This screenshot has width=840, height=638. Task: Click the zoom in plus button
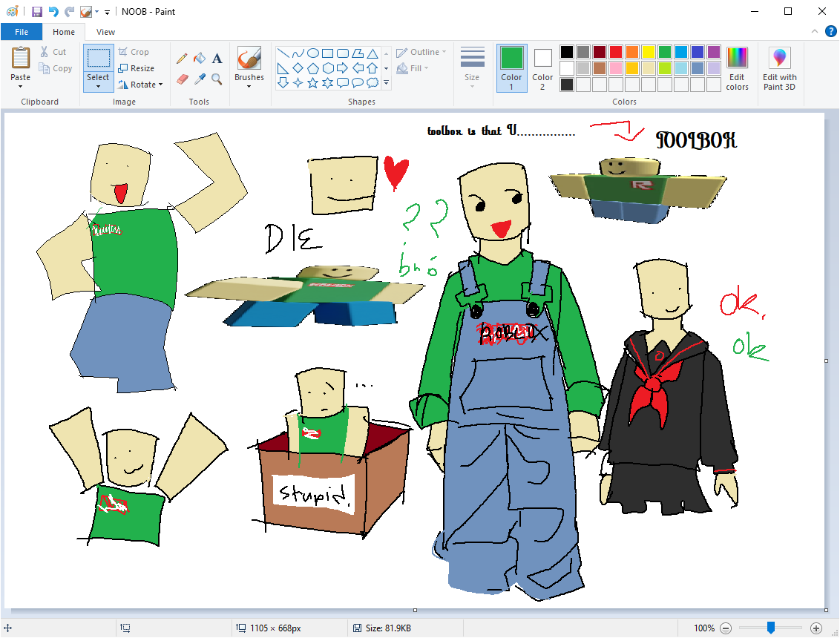816,628
